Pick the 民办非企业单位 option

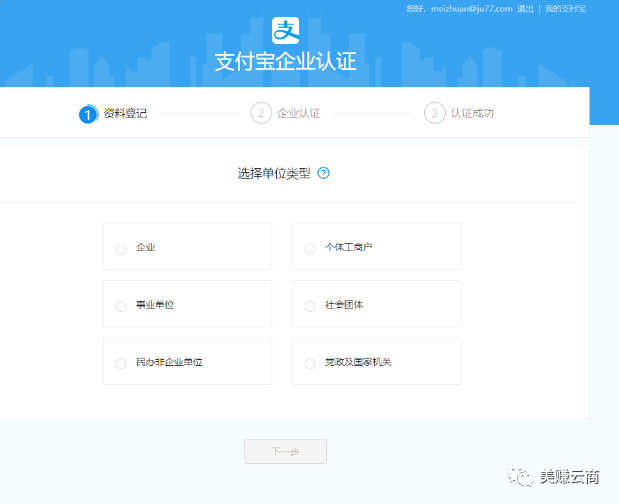tap(121, 363)
